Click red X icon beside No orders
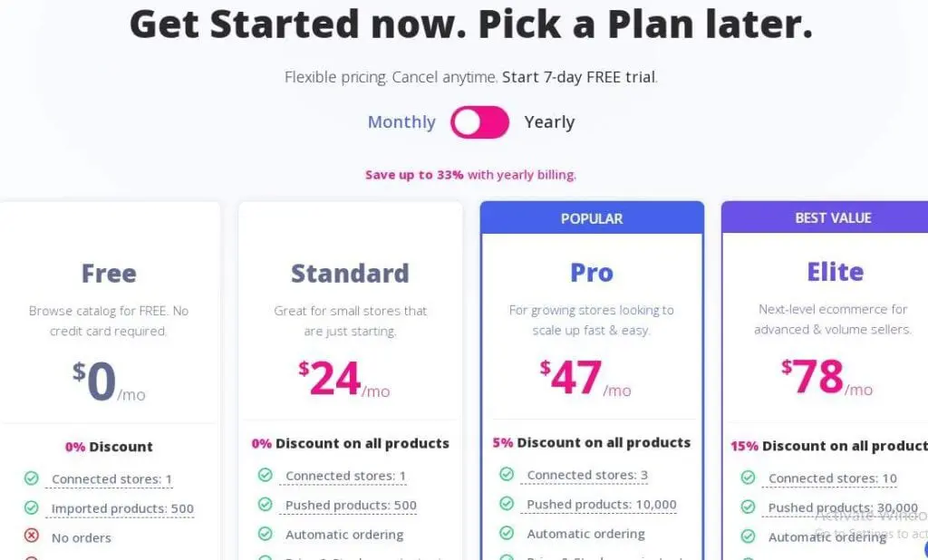 32,536
